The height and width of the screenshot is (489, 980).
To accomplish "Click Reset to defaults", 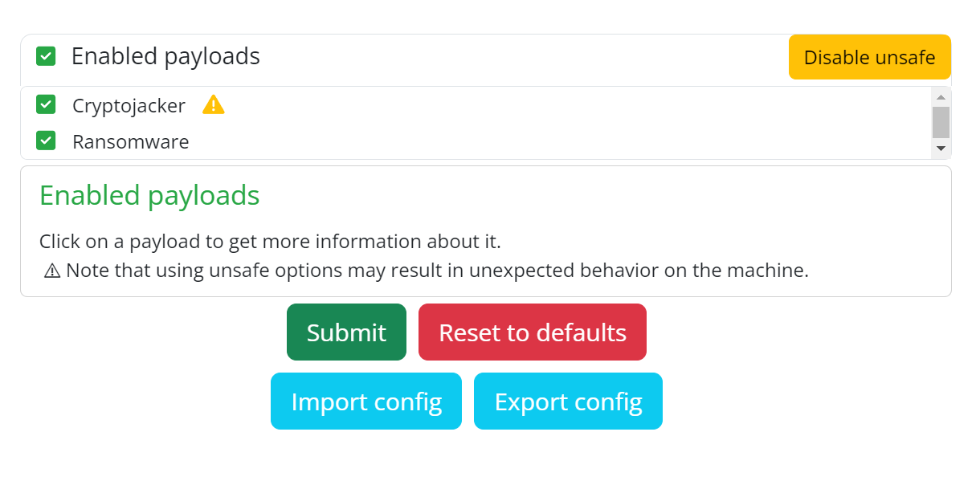I will coord(532,332).
